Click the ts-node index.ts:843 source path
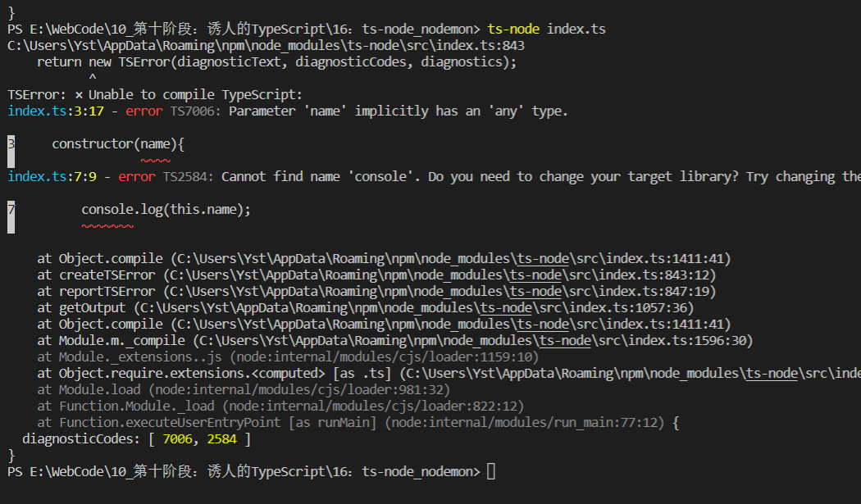The width and height of the screenshot is (861, 504). click(x=266, y=46)
